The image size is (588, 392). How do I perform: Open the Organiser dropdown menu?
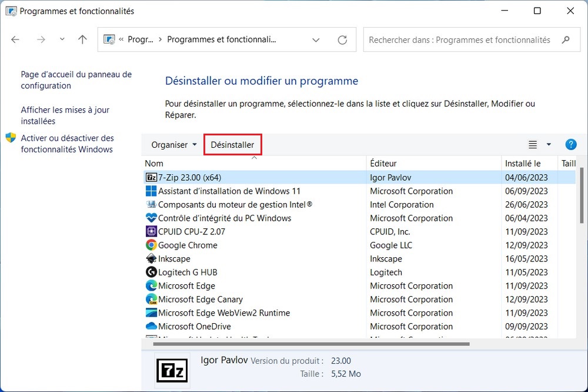pos(174,145)
